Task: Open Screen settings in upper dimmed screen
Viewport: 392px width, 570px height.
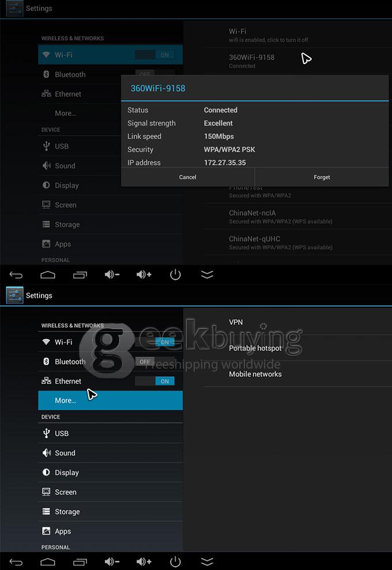Action: 111,205
